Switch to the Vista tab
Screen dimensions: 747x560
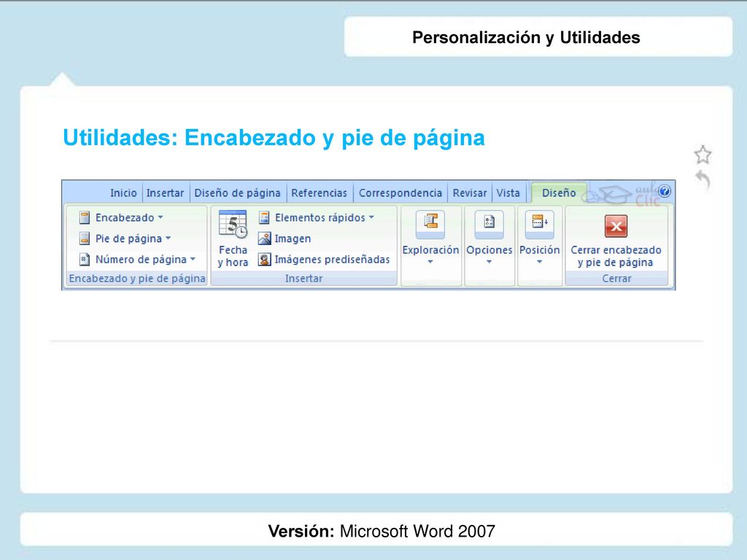pyautogui.click(x=508, y=192)
